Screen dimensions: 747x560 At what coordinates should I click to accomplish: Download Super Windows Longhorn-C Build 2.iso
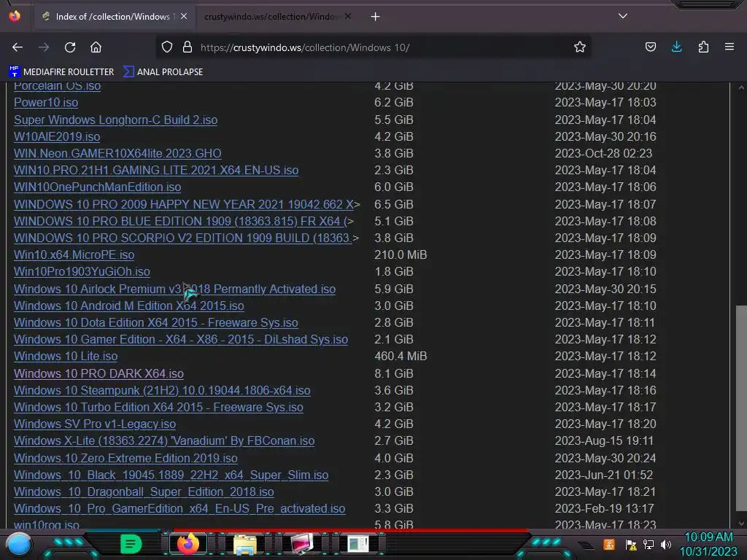pyautogui.click(x=116, y=120)
